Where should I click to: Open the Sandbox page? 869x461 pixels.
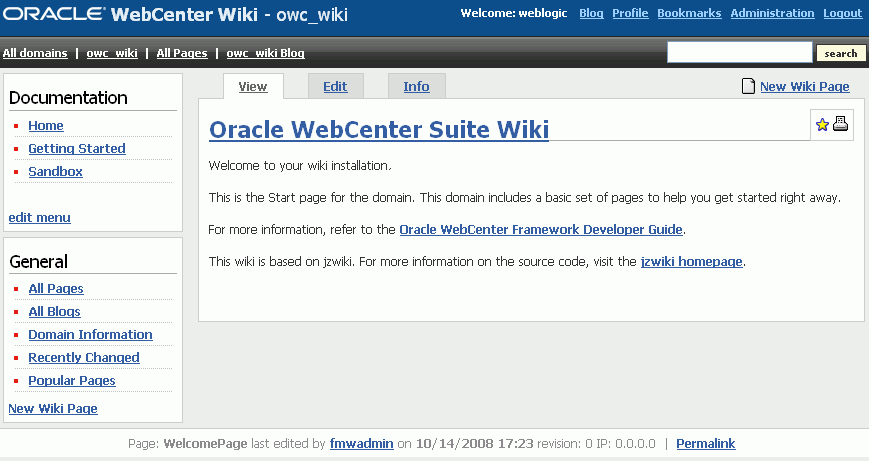(x=55, y=172)
